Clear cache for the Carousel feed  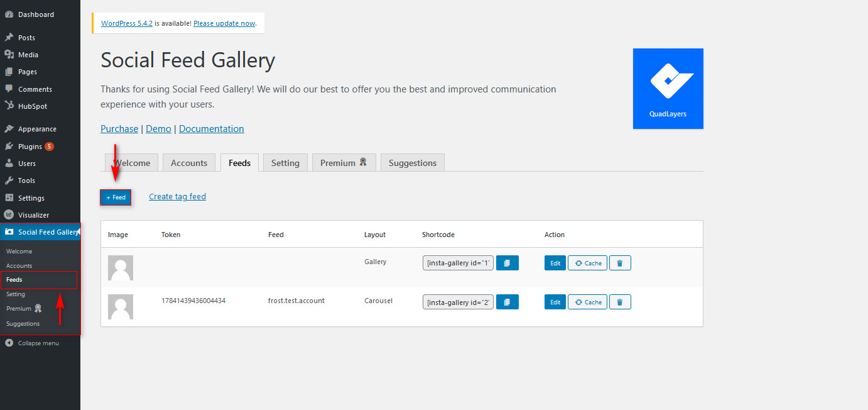click(587, 302)
